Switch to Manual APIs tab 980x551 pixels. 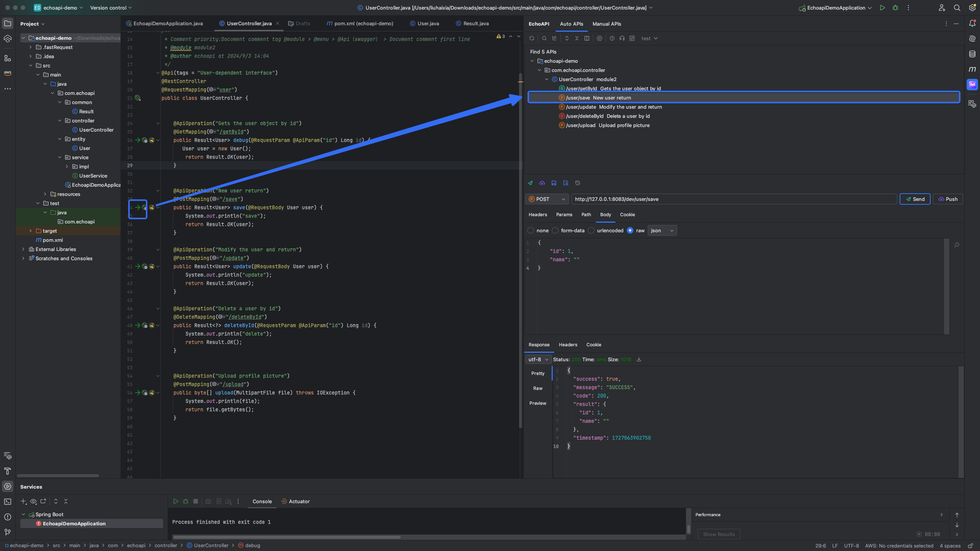[x=607, y=24]
